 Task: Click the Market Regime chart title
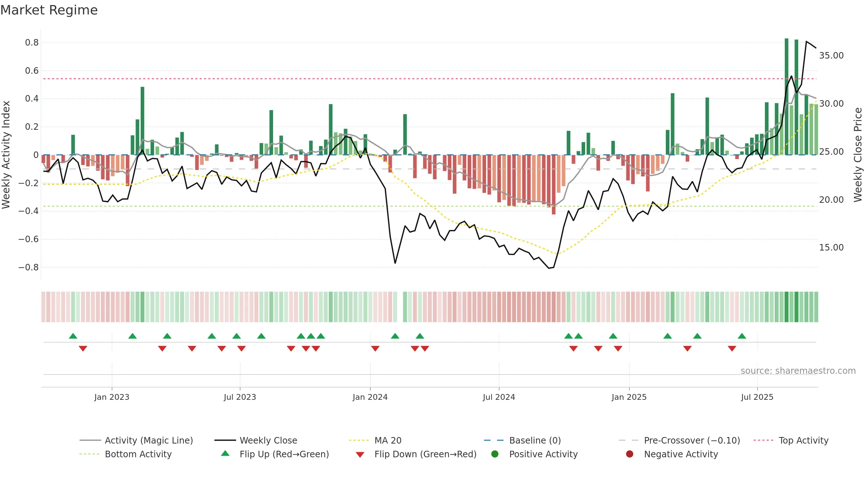pos(49,10)
